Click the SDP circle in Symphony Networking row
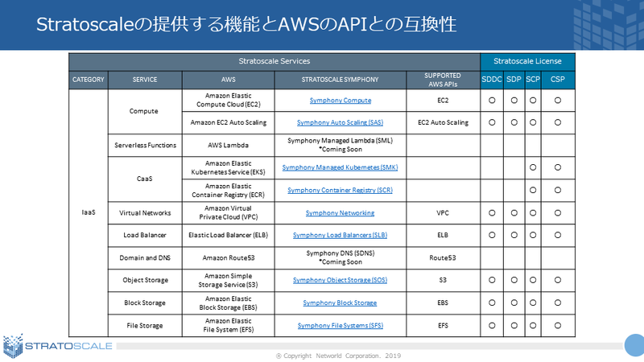 click(x=514, y=212)
